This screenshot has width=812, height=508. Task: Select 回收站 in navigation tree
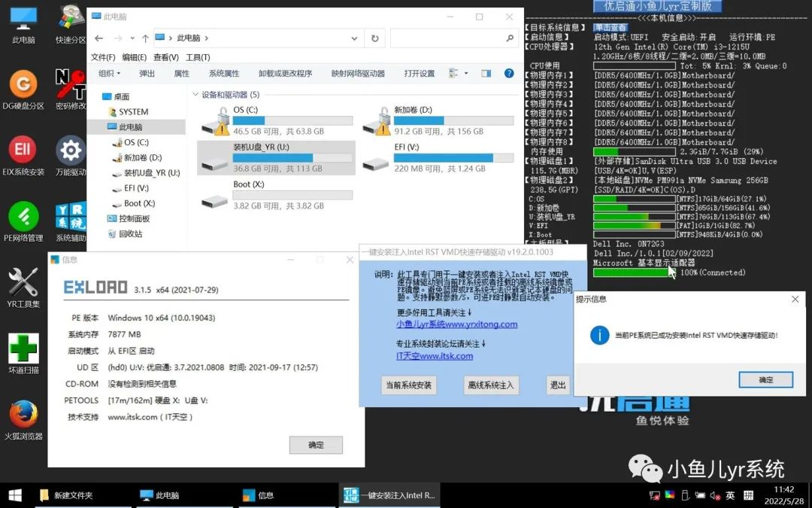coord(130,234)
